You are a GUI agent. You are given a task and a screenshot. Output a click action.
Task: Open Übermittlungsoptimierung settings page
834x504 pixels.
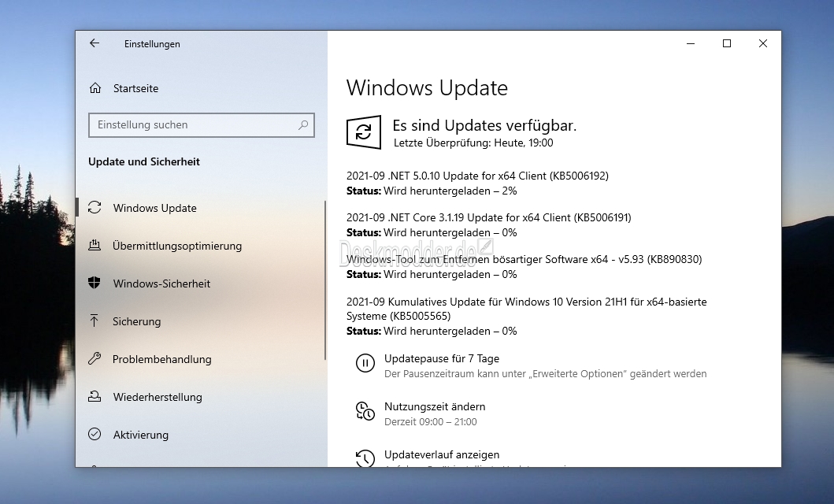coord(177,246)
